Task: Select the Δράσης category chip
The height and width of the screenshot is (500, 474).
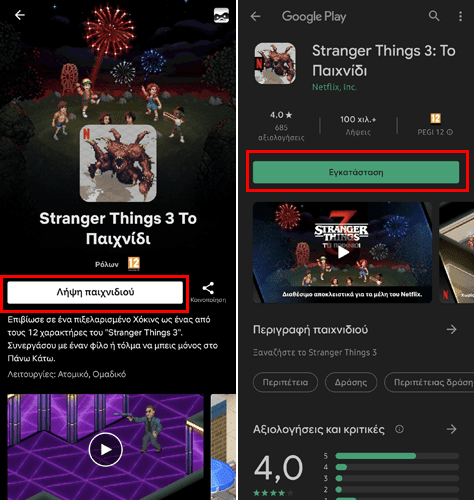Action: [x=351, y=382]
